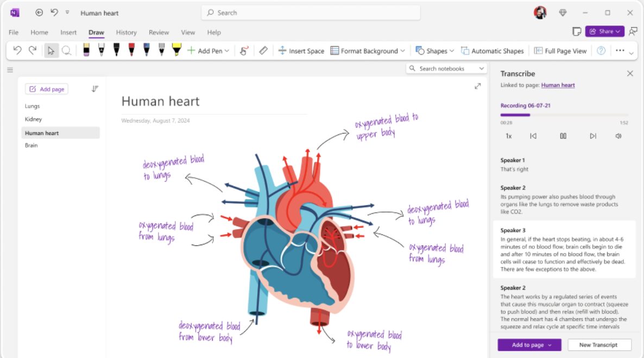Toggle the recording volume icon
The height and width of the screenshot is (358, 644).
tap(618, 136)
